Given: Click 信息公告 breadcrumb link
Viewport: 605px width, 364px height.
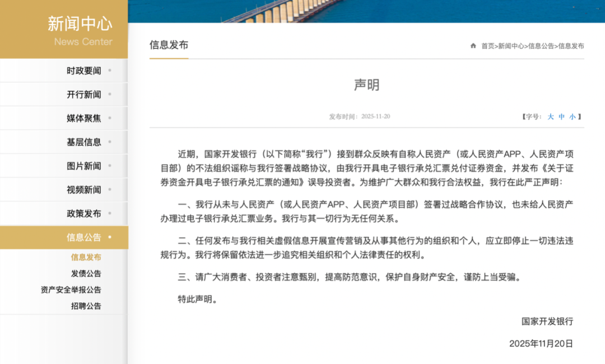Looking at the screenshot, I should [x=541, y=46].
